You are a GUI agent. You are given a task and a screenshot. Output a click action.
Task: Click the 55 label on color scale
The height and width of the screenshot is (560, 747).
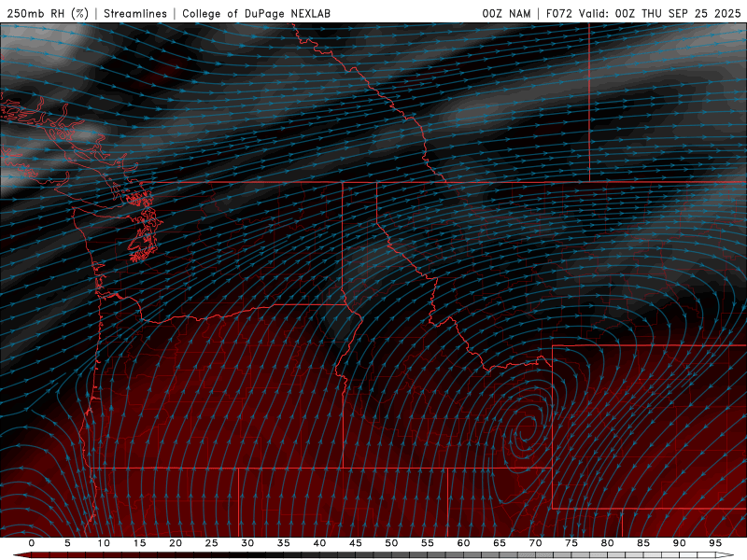tap(428, 543)
